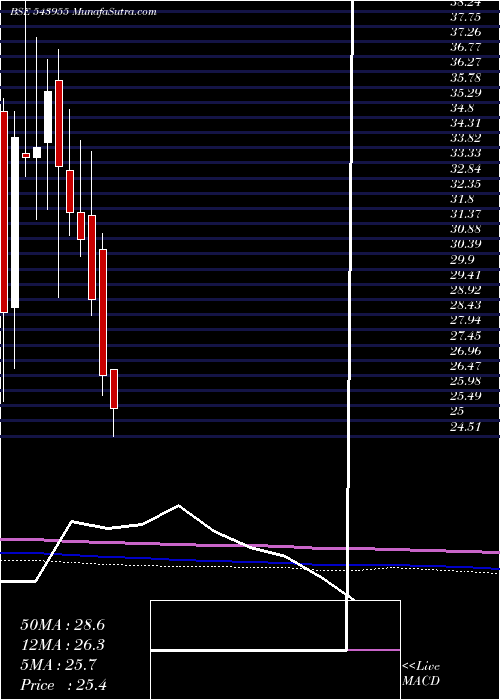Click the 34.31 price axis label
The image size is (500, 700).
coord(465,124)
